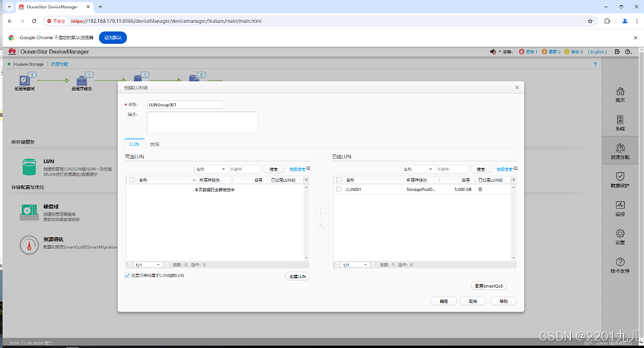Click the Cancel (取消) button

pyautogui.click(x=473, y=301)
